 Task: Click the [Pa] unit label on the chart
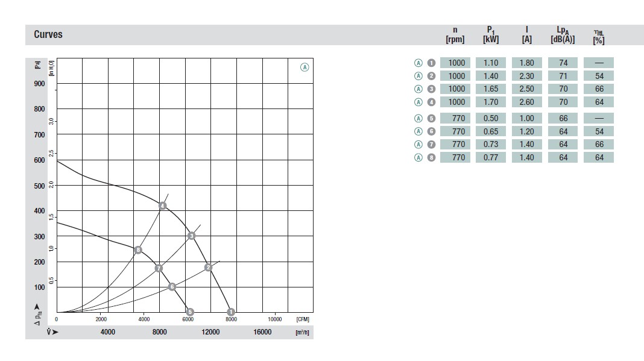coord(38,65)
